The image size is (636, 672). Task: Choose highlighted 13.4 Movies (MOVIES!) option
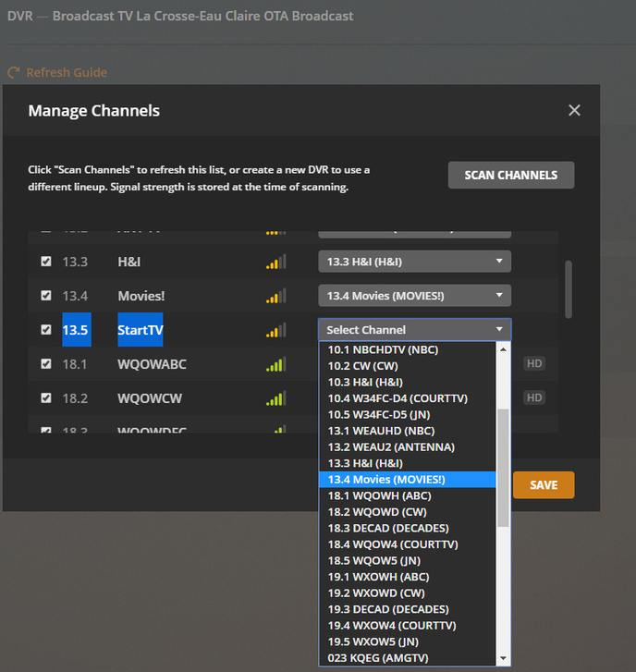pos(408,480)
